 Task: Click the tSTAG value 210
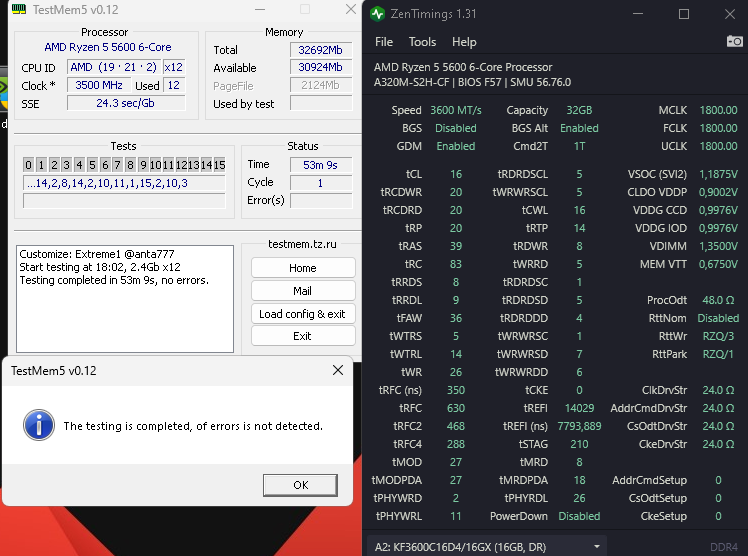(x=579, y=444)
